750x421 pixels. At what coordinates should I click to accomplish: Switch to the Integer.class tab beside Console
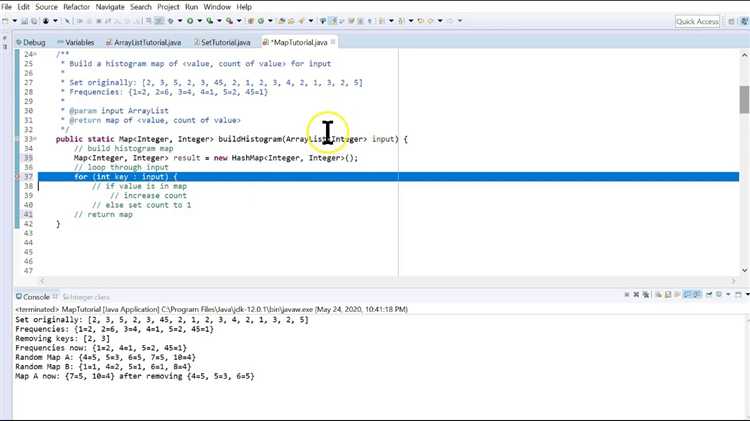click(x=86, y=297)
